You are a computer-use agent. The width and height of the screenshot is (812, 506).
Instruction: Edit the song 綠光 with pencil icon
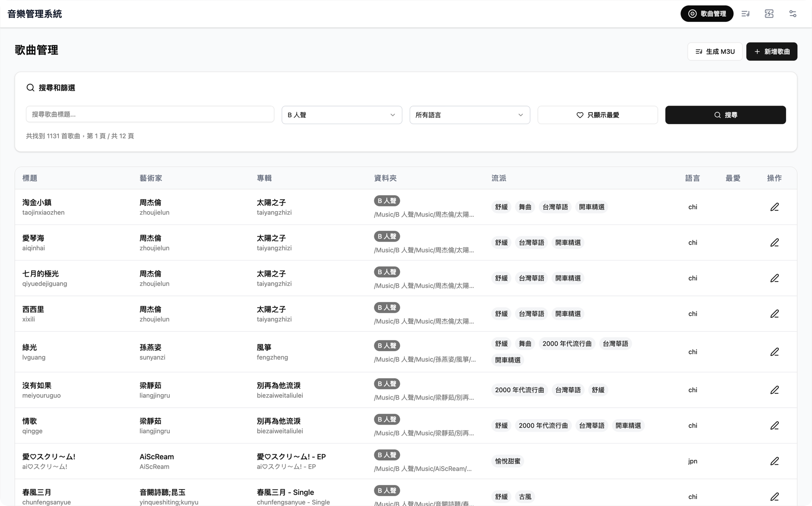coord(774,352)
